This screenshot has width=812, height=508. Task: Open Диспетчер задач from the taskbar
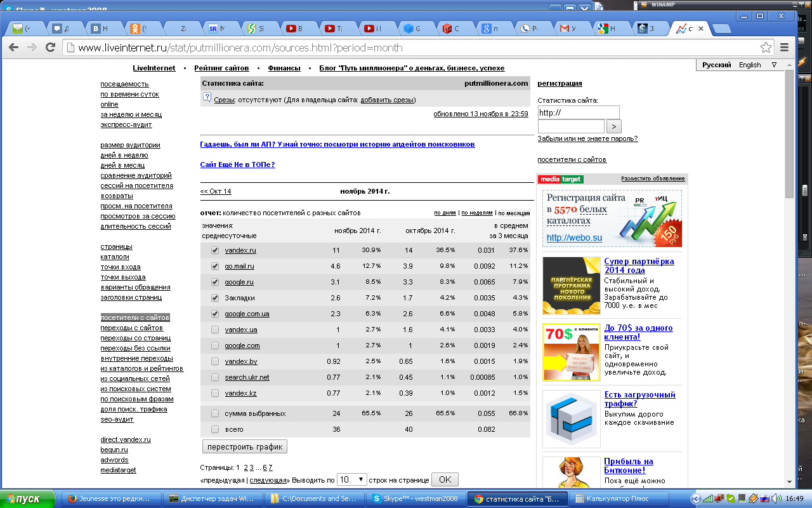tap(214, 498)
